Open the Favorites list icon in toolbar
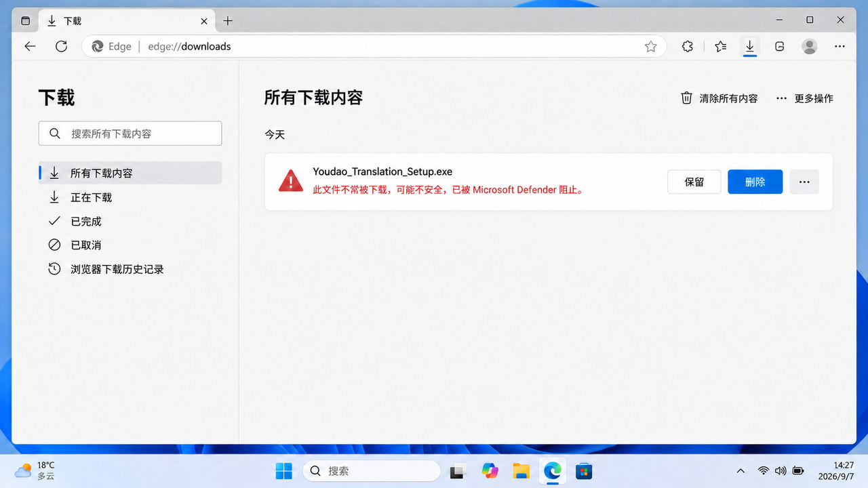Viewport: 868px width, 488px height. point(720,46)
